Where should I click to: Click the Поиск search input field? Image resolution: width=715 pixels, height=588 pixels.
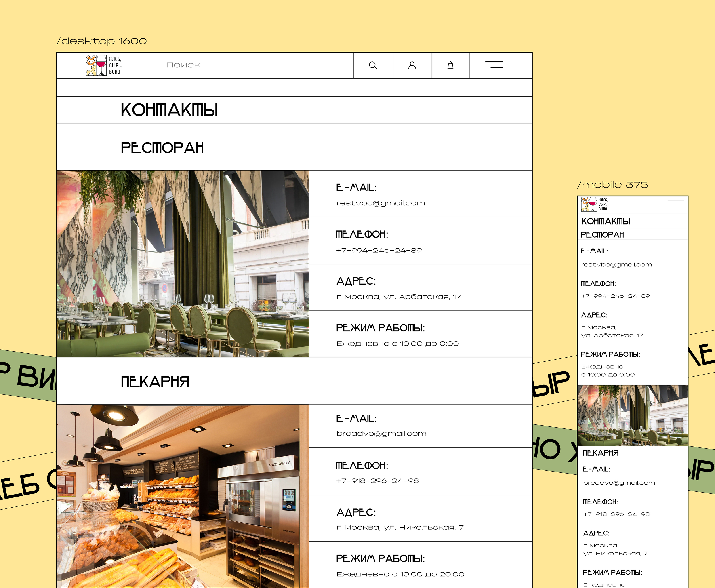tap(250, 65)
